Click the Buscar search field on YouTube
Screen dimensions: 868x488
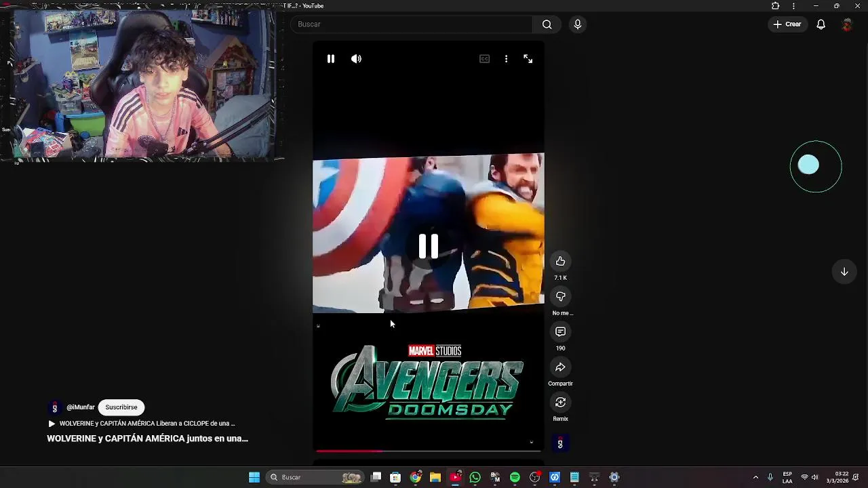pos(412,24)
